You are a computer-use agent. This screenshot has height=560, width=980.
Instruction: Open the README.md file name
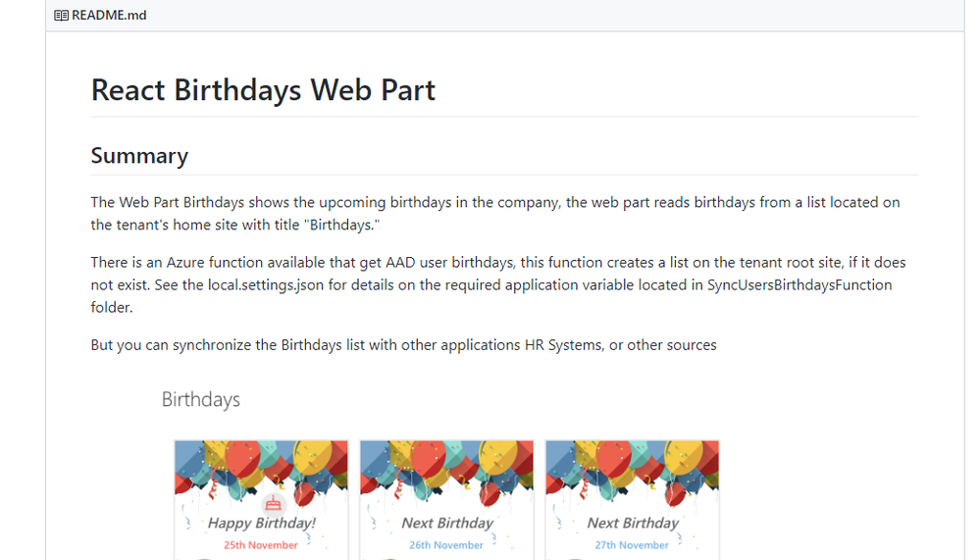pyautogui.click(x=109, y=16)
